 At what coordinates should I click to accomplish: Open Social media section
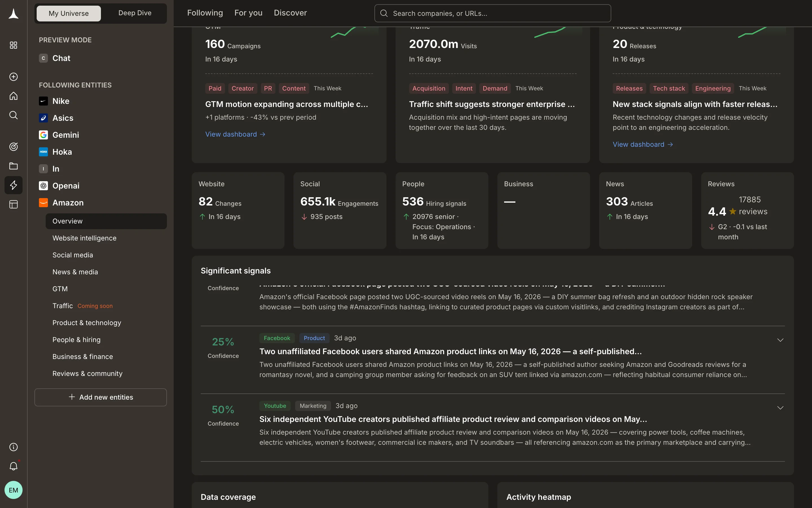tap(106, 255)
